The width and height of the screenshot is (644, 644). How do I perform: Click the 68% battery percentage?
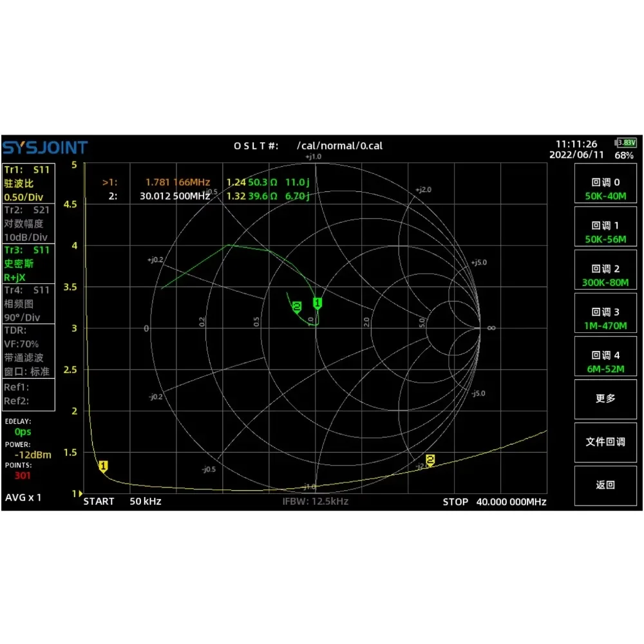624,155
